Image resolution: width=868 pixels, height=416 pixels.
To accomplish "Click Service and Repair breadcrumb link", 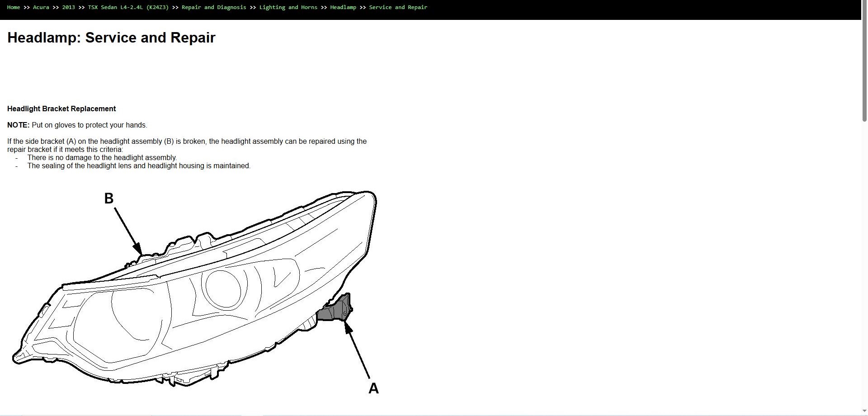I will click(398, 7).
